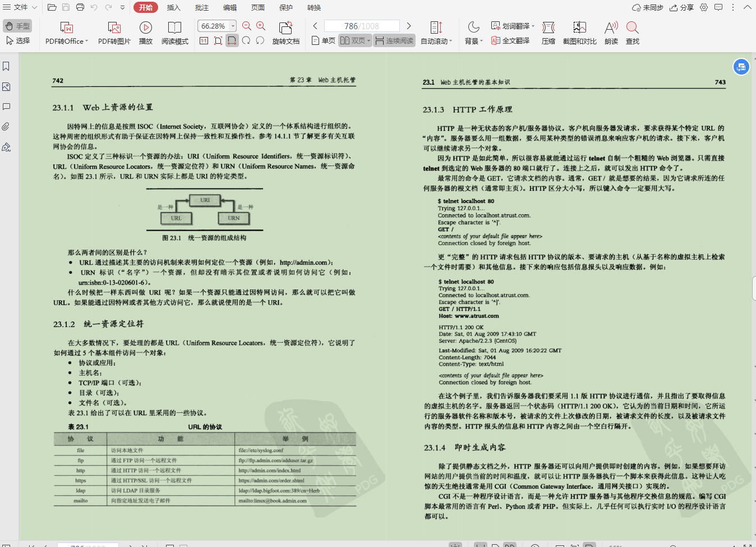Click the right edge panel handle
The height and width of the screenshot is (547, 756).
[x=753, y=289]
